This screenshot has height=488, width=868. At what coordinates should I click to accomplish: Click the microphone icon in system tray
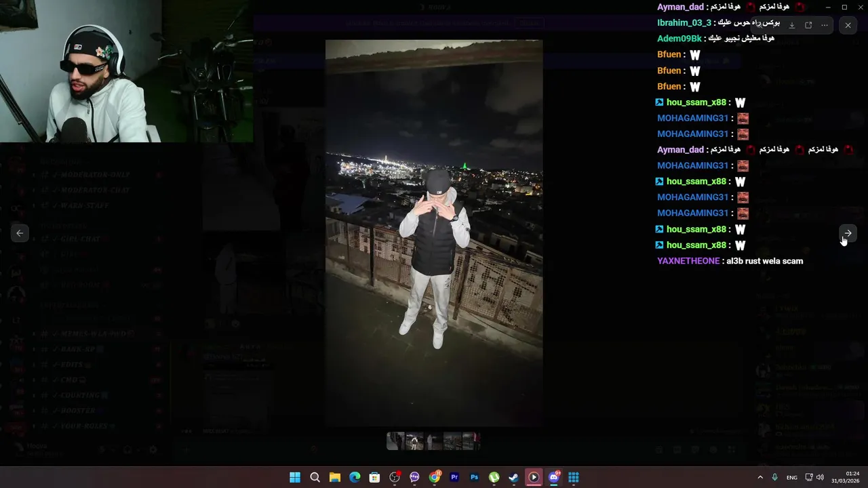point(774,477)
